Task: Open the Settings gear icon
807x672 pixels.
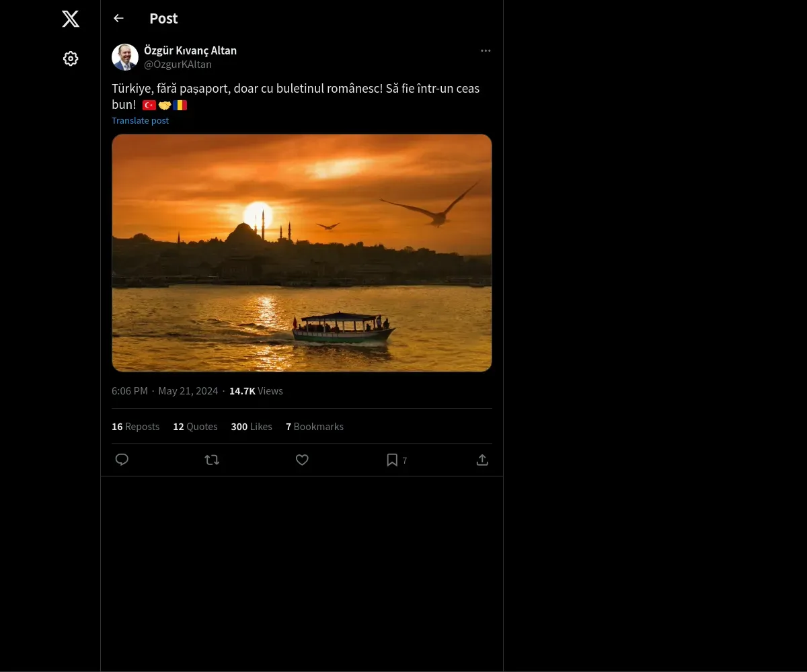Action: tap(71, 58)
